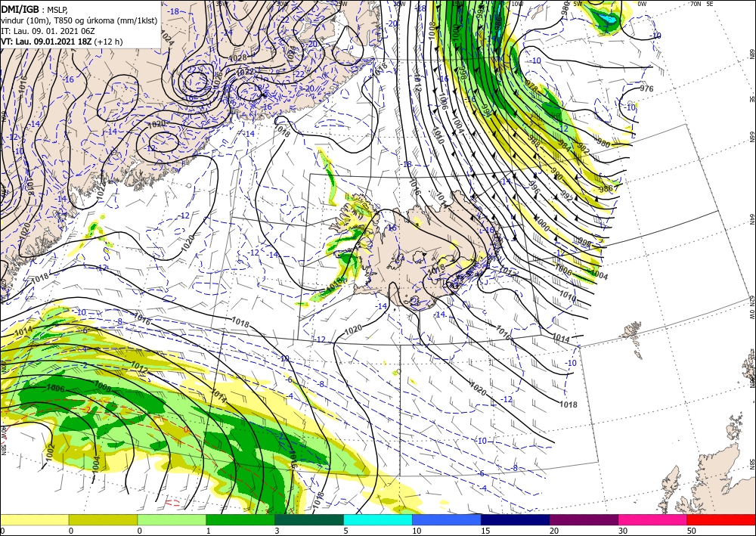Click the '25W' longitude label
The width and height of the screenshot is (756, 536).
(340, 4)
